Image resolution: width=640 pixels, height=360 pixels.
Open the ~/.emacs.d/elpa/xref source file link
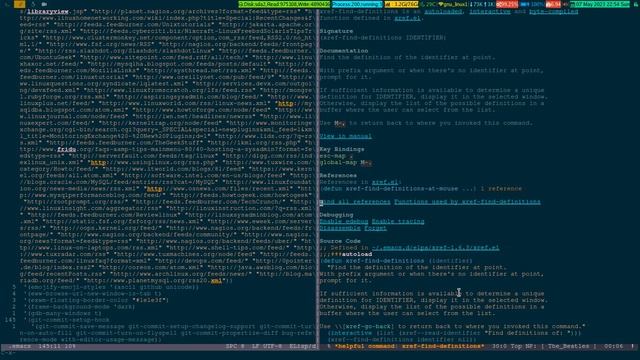coord(435,248)
